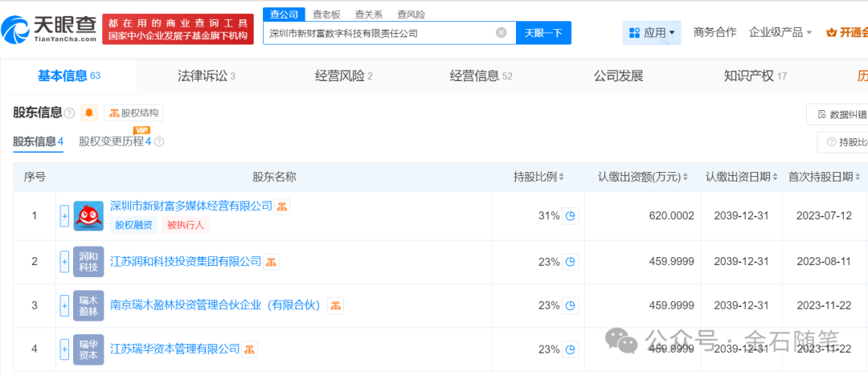This screenshot has width=868, height=376.
Task: Click the help icon next to 股权变更历程
Action: [x=159, y=141]
